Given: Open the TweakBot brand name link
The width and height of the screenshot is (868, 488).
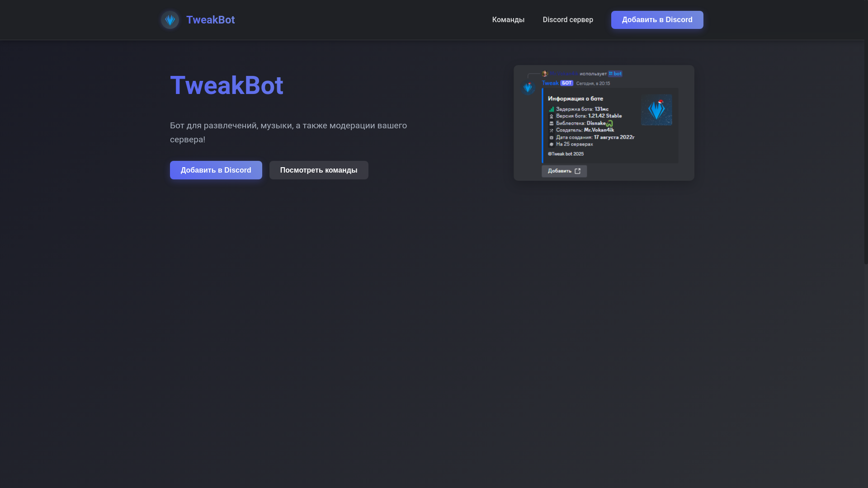Looking at the screenshot, I should click(210, 20).
